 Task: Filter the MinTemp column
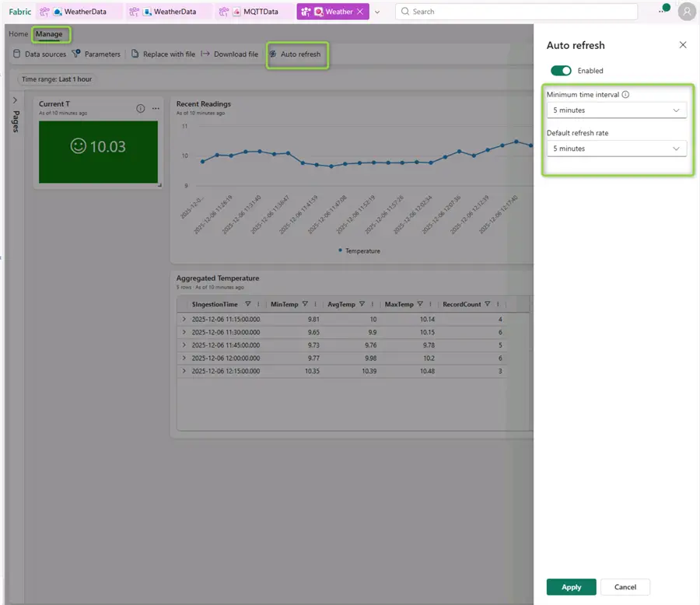tap(305, 304)
